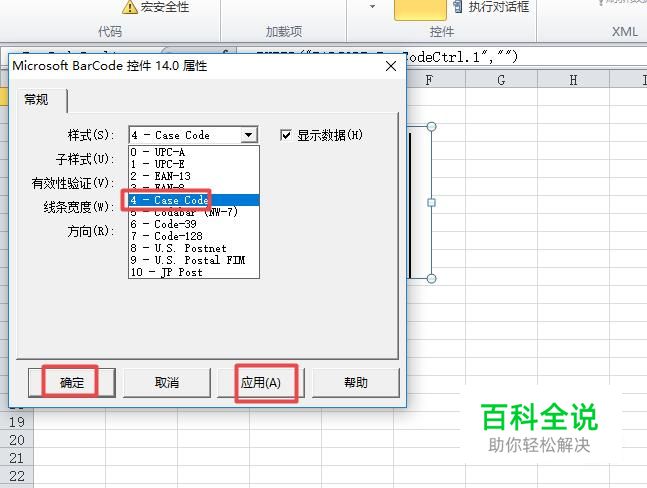Image resolution: width=647 pixels, height=488 pixels.
Task: Click barcode object's middle-right resize handle
Action: pos(431,203)
